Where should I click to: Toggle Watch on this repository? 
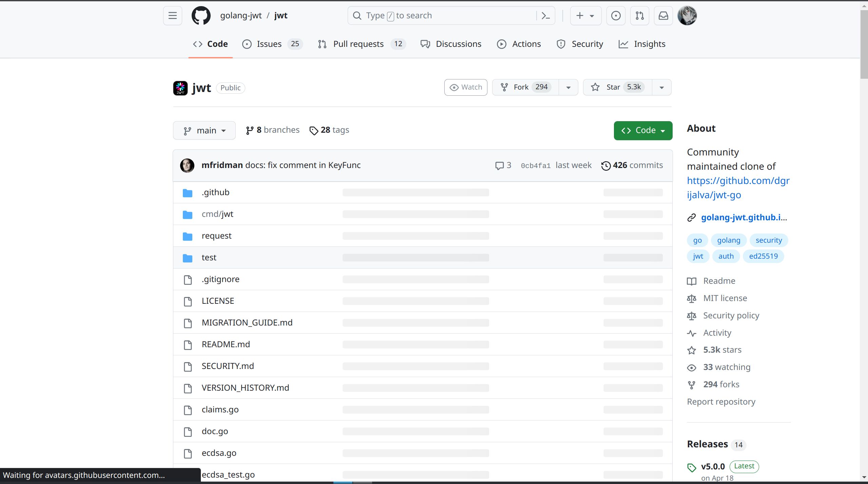click(x=465, y=87)
